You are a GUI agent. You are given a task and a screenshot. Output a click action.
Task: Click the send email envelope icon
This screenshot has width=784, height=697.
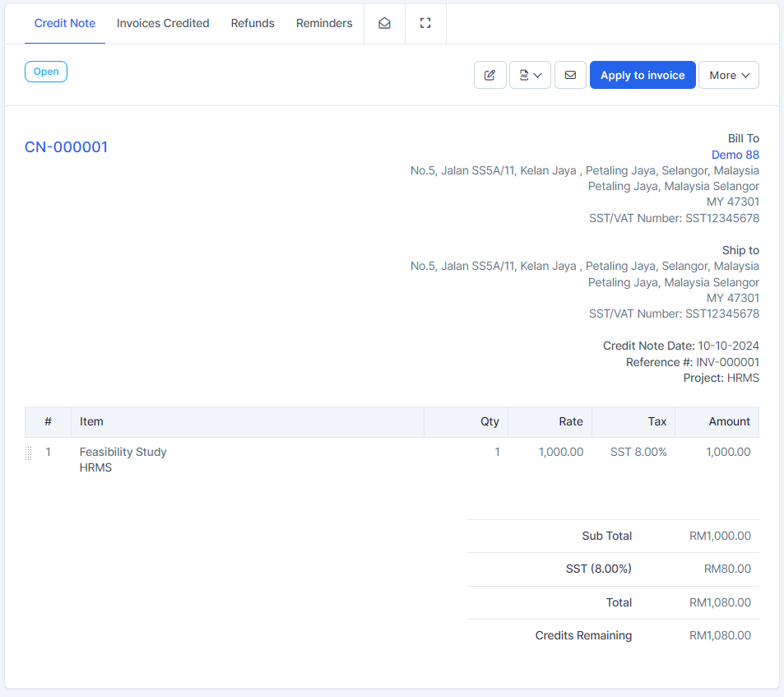[x=570, y=75]
